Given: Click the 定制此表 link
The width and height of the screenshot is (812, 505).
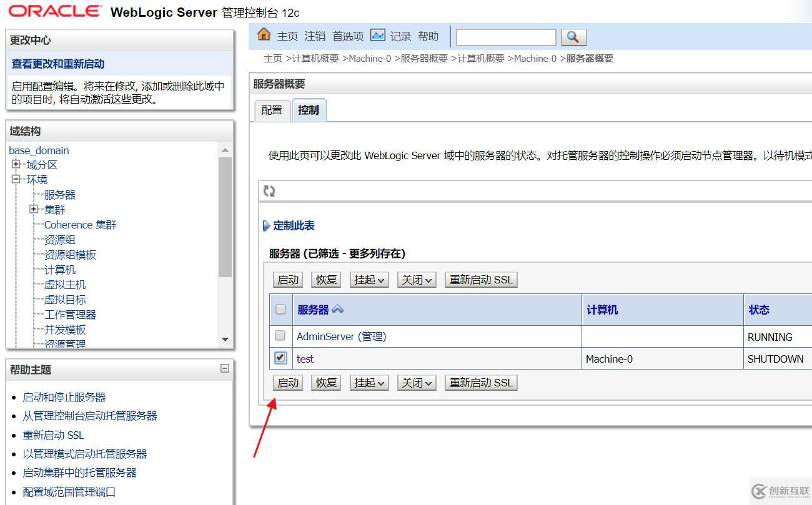Looking at the screenshot, I should [x=294, y=226].
